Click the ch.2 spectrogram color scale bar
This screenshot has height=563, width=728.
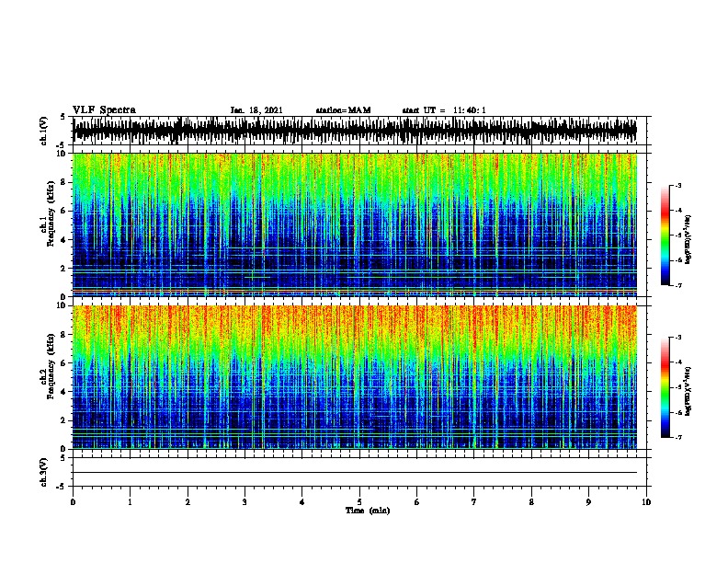click(x=665, y=387)
